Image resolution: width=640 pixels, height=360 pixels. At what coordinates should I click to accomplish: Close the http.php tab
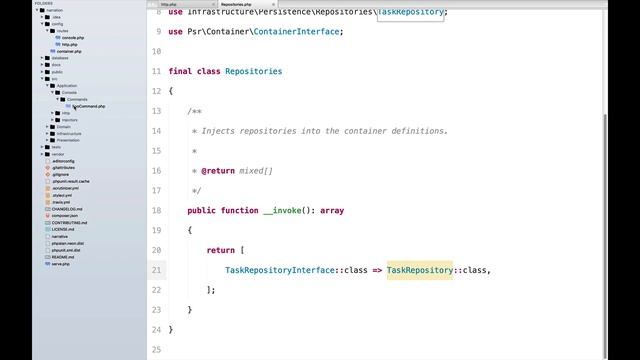(213, 4)
